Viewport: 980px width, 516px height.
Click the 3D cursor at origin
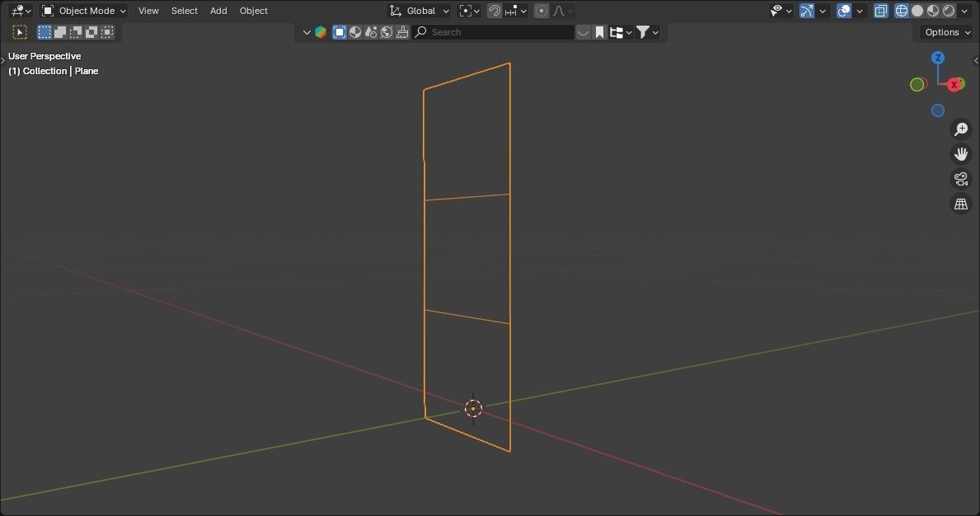(473, 409)
